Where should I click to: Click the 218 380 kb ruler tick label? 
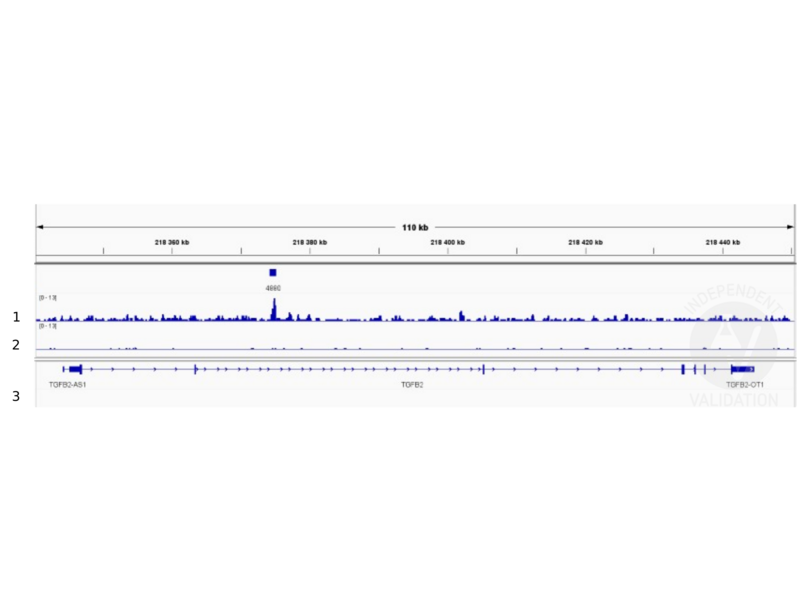(x=309, y=242)
